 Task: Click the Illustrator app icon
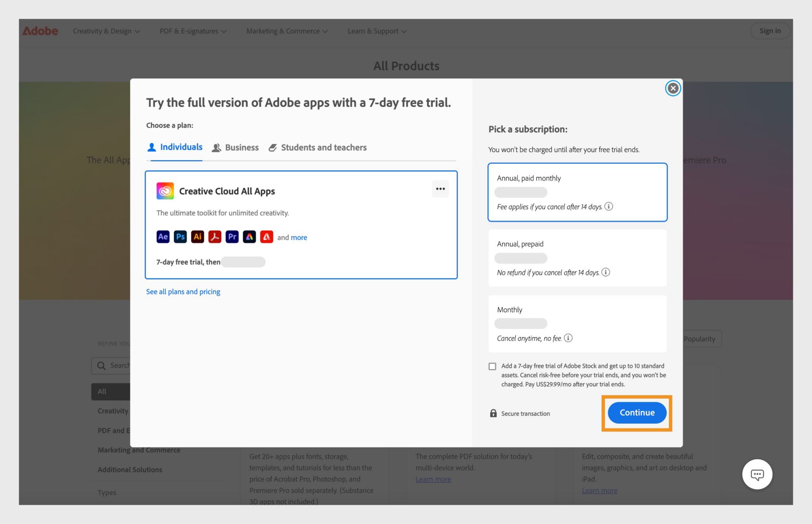[x=197, y=237]
